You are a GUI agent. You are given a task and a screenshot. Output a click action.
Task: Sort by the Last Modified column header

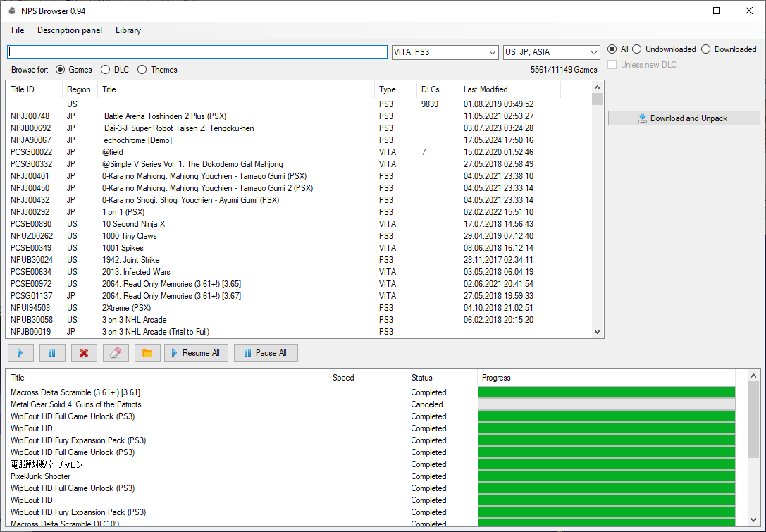coord(509,89)
